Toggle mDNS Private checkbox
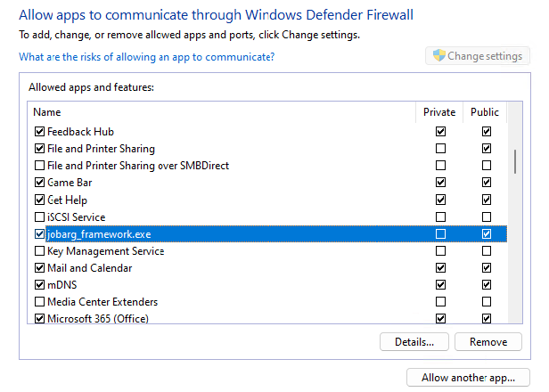 click(440, 284)
